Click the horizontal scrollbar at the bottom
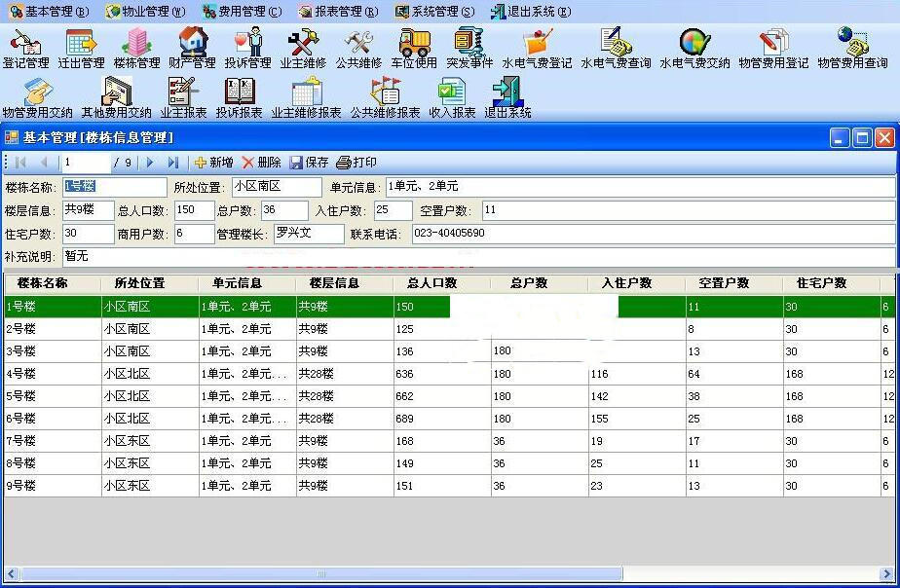This screenshot has width=900, height=588. tap(321, 573)
